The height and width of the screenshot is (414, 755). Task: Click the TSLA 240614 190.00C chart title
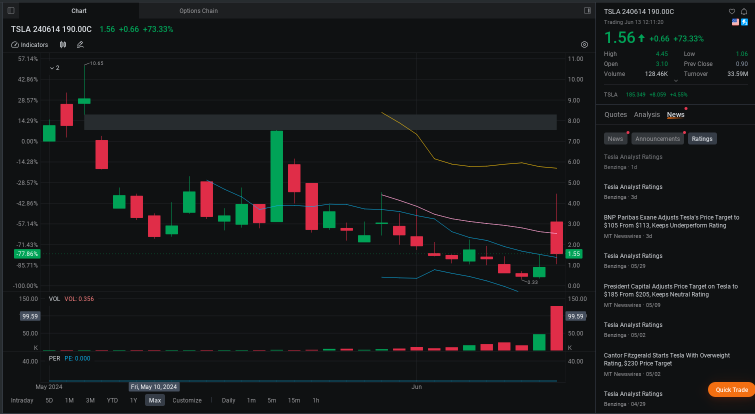[x=51, y=29]
